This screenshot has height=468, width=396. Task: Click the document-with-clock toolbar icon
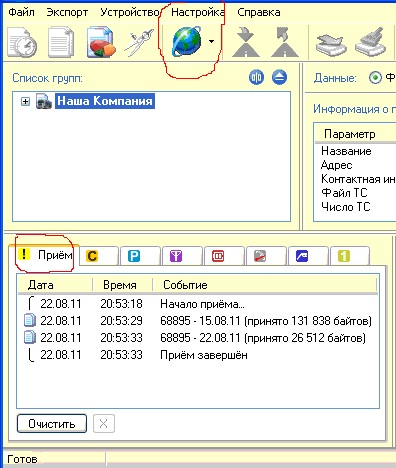[x=22, y=43]
